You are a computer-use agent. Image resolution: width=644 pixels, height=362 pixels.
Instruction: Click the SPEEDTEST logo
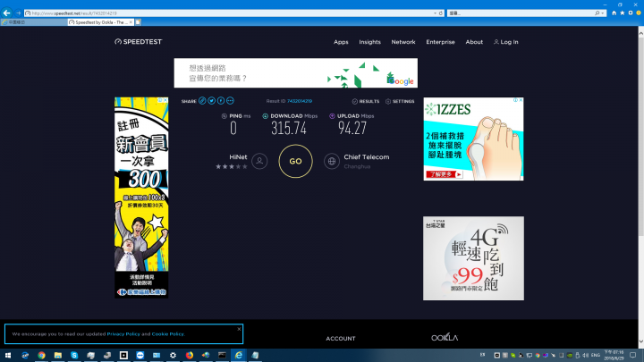pos(139,41)
